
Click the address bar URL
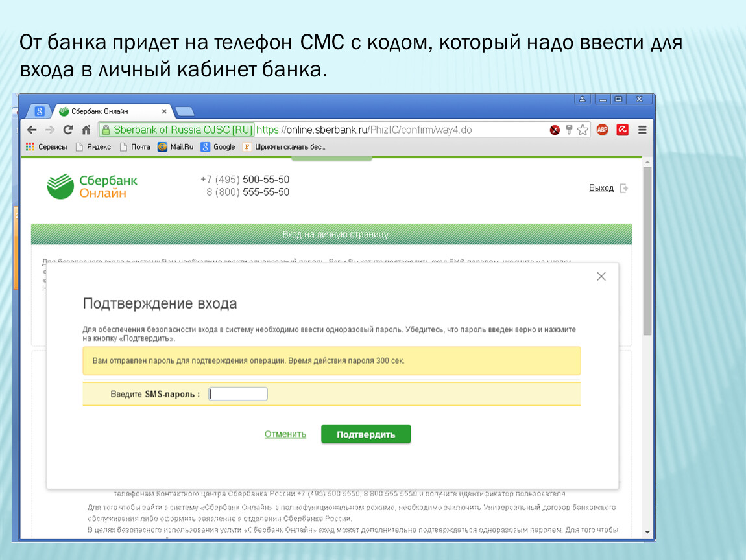364,130
